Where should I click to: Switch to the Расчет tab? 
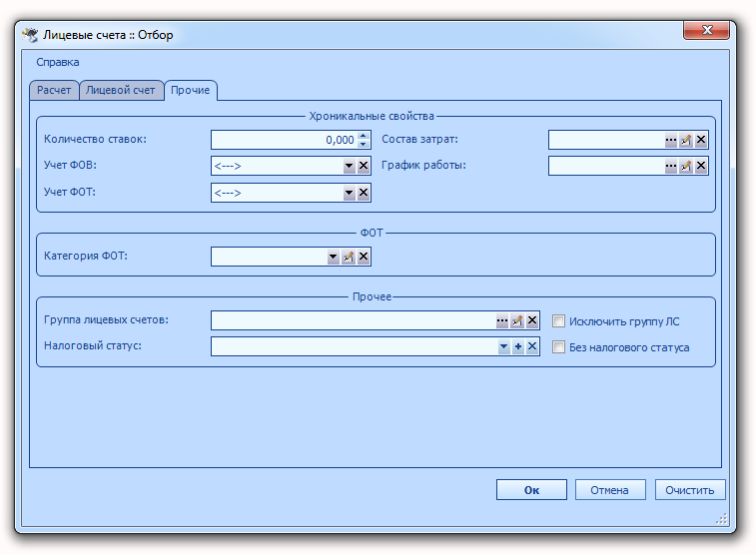54,90
